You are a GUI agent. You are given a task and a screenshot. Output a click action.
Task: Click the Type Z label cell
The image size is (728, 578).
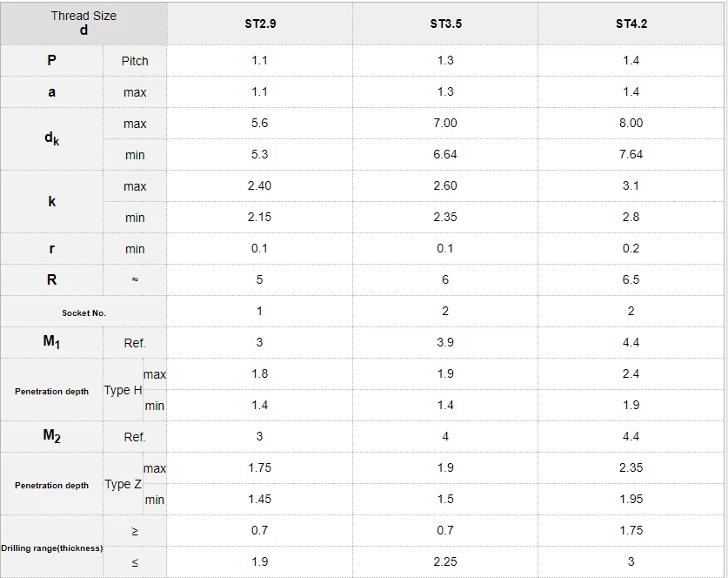(x=123, y=484)
